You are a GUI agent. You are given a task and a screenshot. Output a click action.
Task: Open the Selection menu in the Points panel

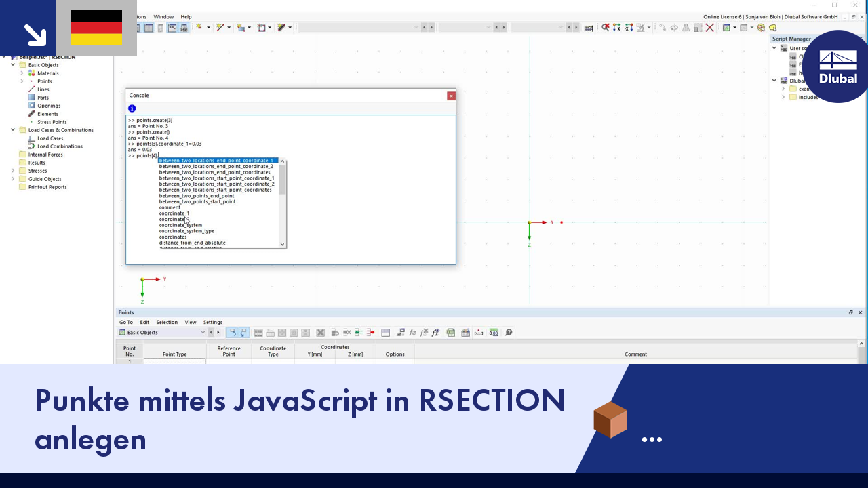[x=167, y=322]
